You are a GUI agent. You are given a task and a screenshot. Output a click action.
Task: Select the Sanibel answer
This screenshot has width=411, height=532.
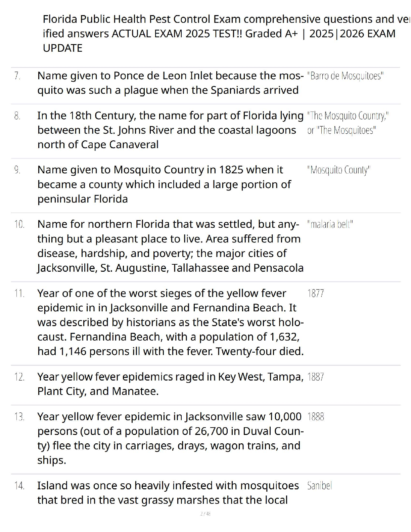(x=319, y=486)
